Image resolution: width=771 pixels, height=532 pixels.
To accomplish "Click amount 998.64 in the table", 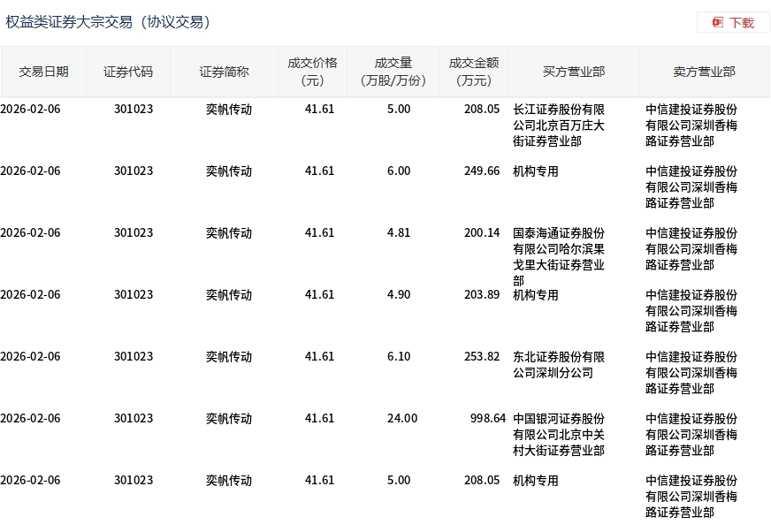I will (x=488, y=419).
